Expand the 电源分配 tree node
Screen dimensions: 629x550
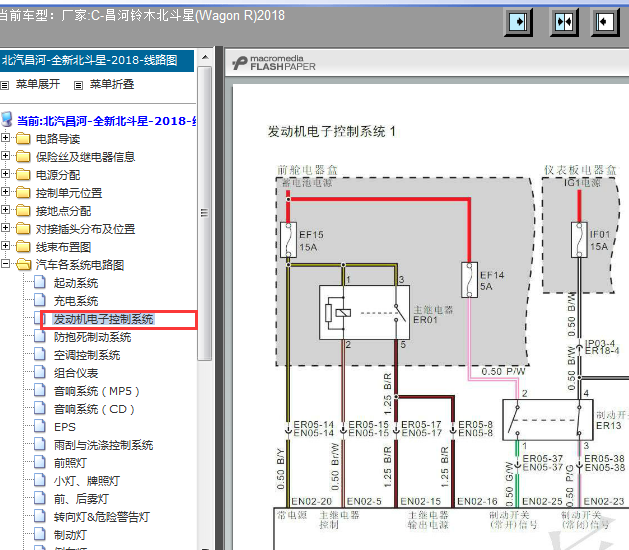coord(5,174)
